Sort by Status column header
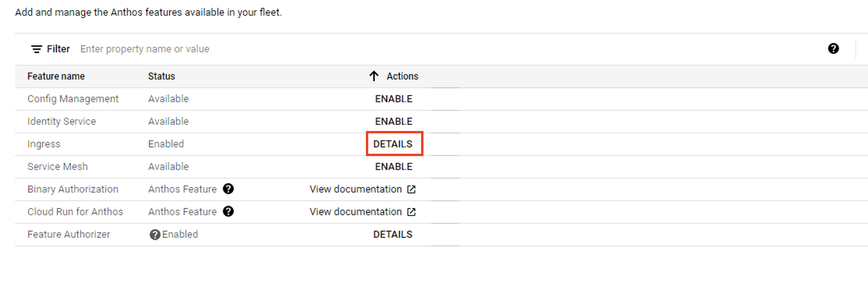The height and width of the screenshot is (304, 868). tap(161, 76)
